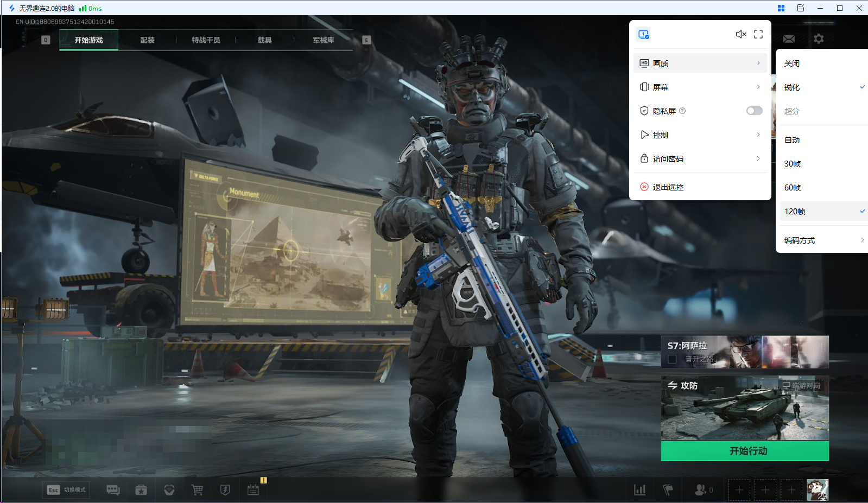868x503 pixels.
Task: Click 退出远控 to exit remote control
Action: 668,187
